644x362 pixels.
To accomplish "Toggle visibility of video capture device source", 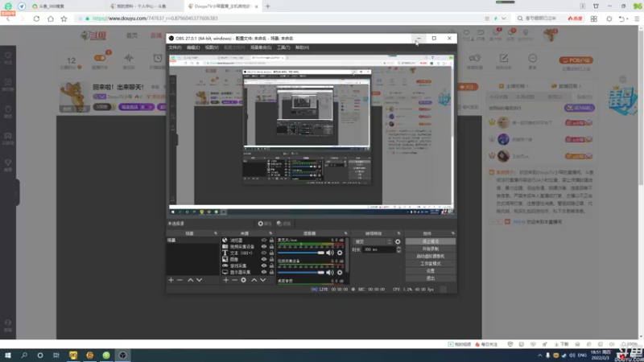I will point(264,247).
